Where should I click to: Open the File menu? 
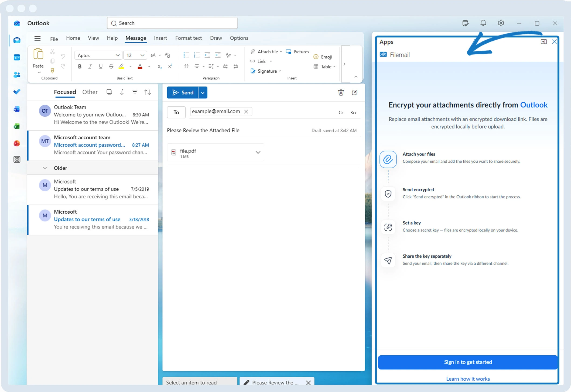[x=54, y=39]
